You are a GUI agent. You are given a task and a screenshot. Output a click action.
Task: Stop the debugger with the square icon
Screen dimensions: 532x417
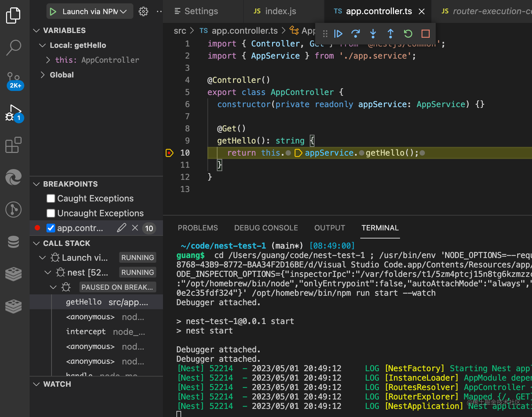click(426, 34)
